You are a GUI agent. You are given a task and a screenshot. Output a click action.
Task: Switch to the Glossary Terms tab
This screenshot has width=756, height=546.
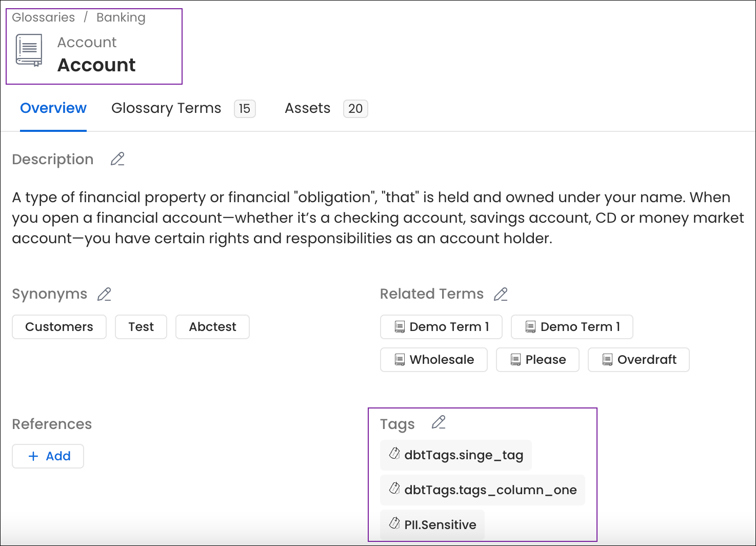click(x=166, y=108)
